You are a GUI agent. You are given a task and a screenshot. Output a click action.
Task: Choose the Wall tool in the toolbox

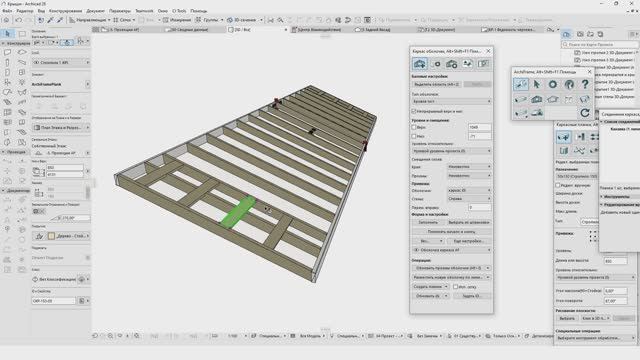pos(7,52)
